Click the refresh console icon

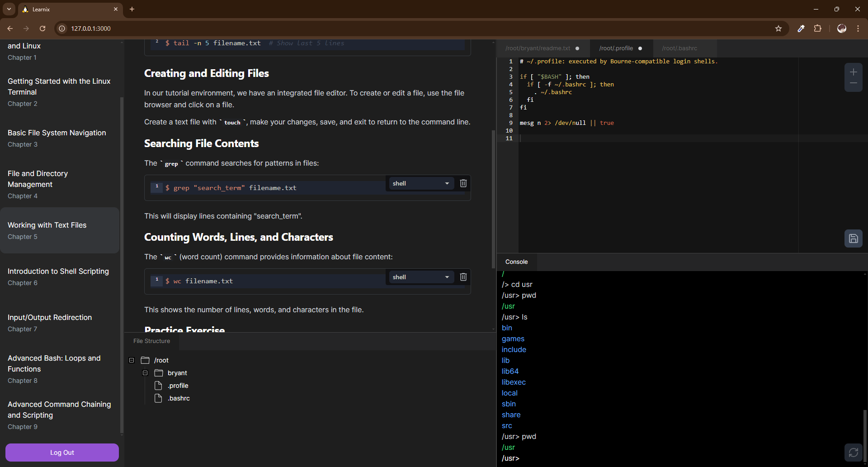pyautogui.click(x=853, y=453)
